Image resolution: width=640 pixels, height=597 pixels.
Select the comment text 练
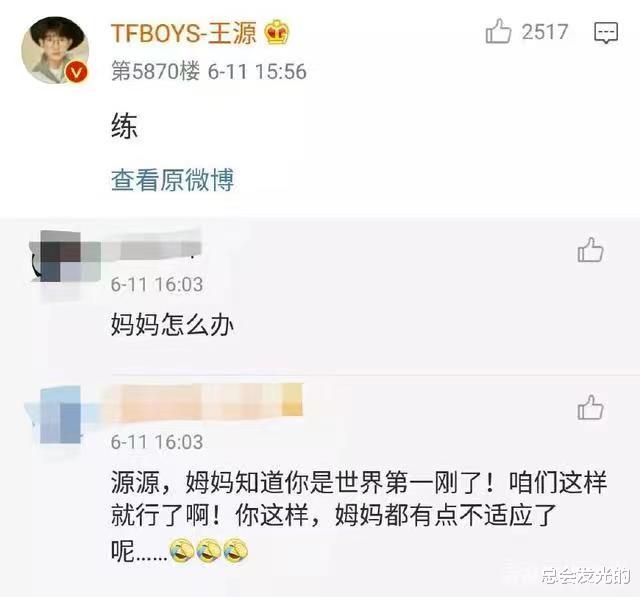pos(124,126)
